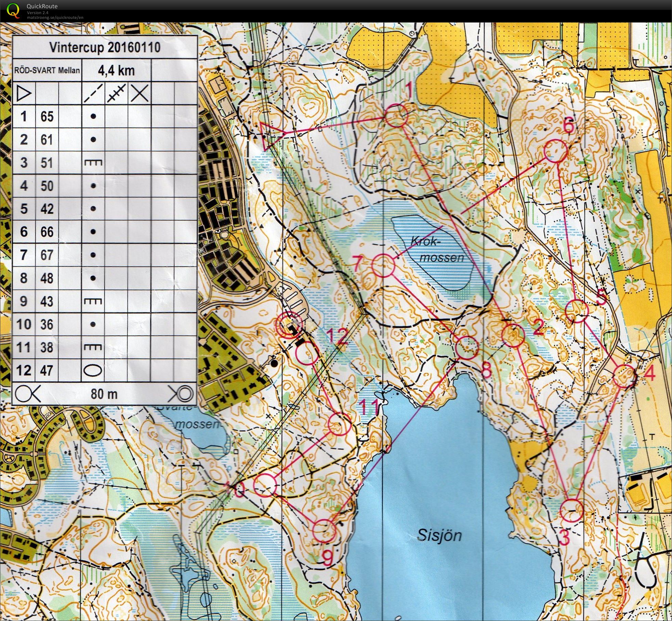672x621 pixels.
Task: Click the RÖD-SVART Mellan course name
Action: [47, 70]
